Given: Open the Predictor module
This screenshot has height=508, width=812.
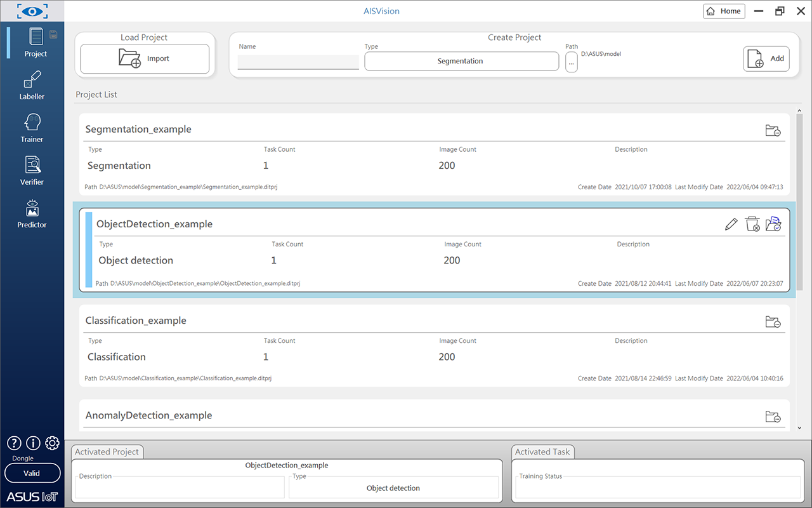Looking at the screenshot, I should pos(32,214).
